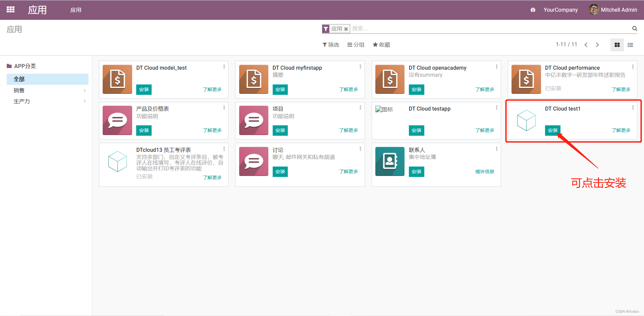Open the 分组 group-by dropdown
Viewport: 644px width, 316px height.
click(356, 45)
